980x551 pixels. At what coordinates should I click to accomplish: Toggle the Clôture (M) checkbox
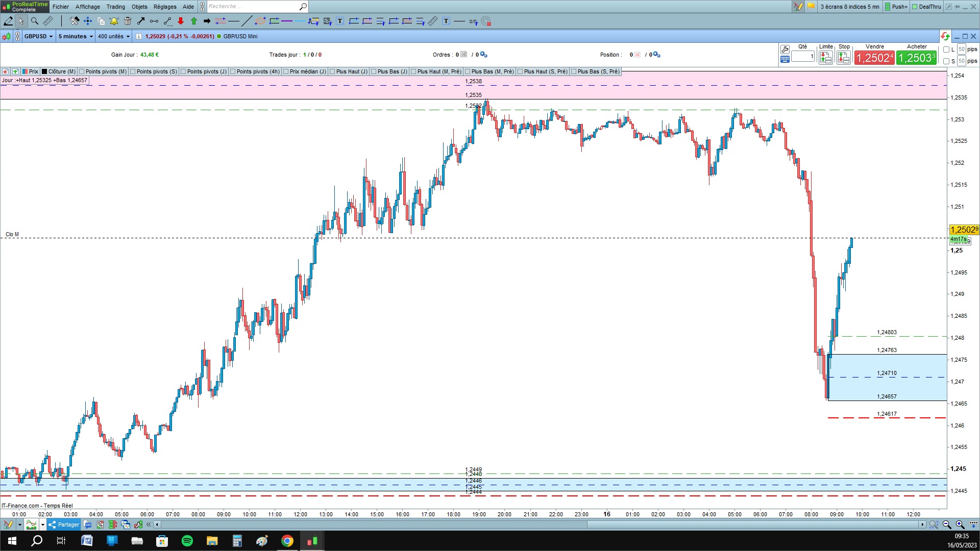point(45,71)
